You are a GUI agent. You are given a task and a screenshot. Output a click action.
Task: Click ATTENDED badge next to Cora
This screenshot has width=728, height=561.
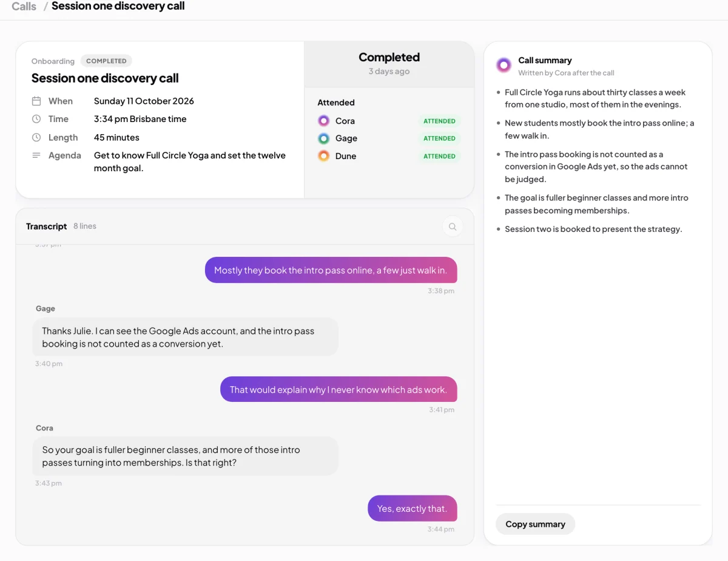click(439, 121)
